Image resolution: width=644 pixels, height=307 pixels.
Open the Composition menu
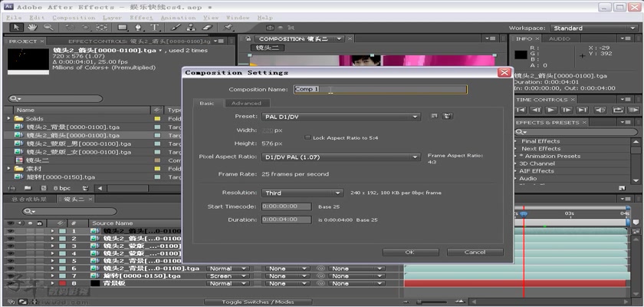[74, 18]
